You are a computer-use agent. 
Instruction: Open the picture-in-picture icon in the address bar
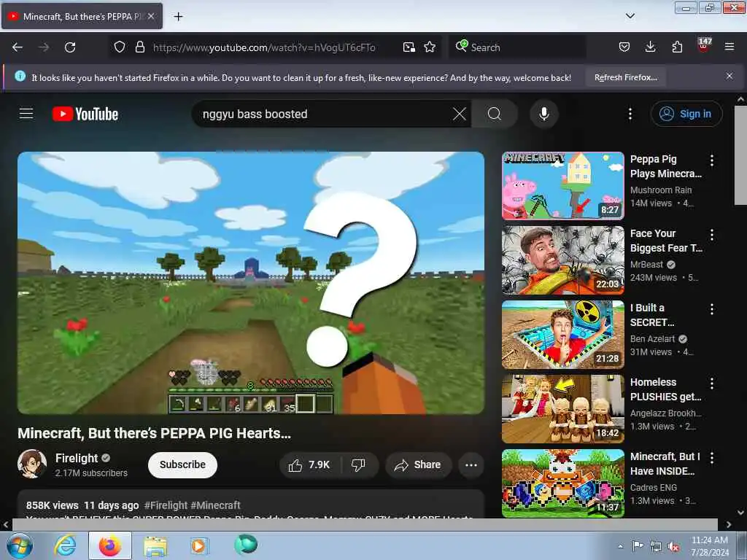[x=409, y=47]
